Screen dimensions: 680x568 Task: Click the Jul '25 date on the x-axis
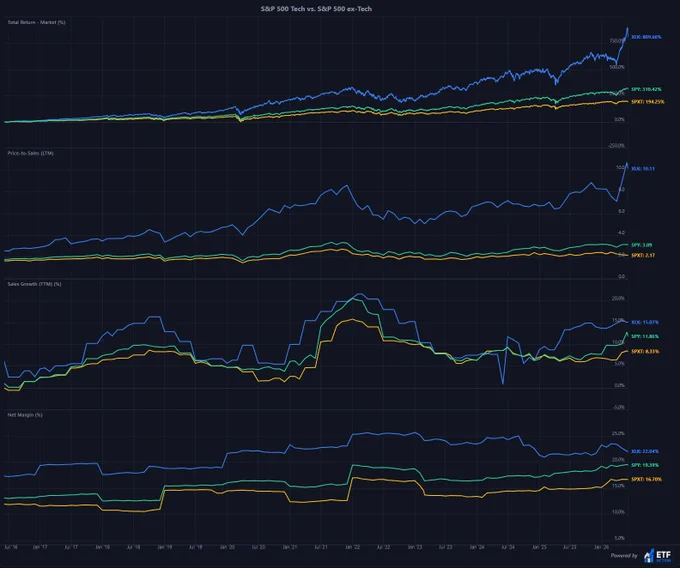point(570,547)
